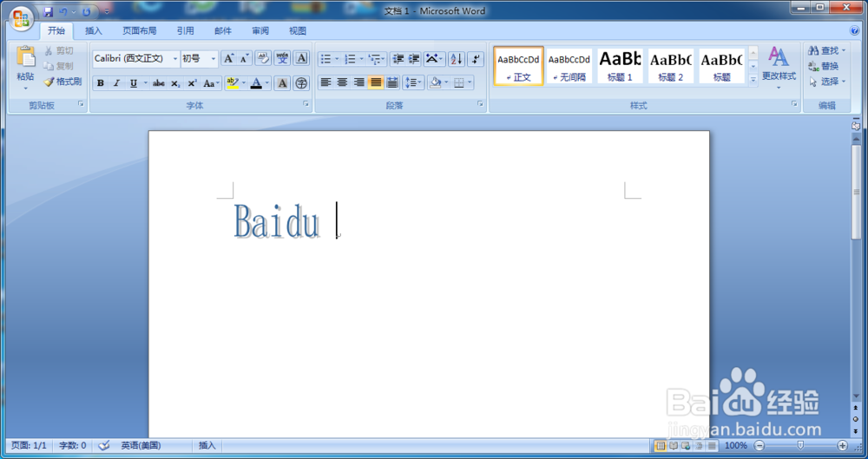Apply strikethrough formatting
This screenshot has height=459, width=868.
(158, 83)
